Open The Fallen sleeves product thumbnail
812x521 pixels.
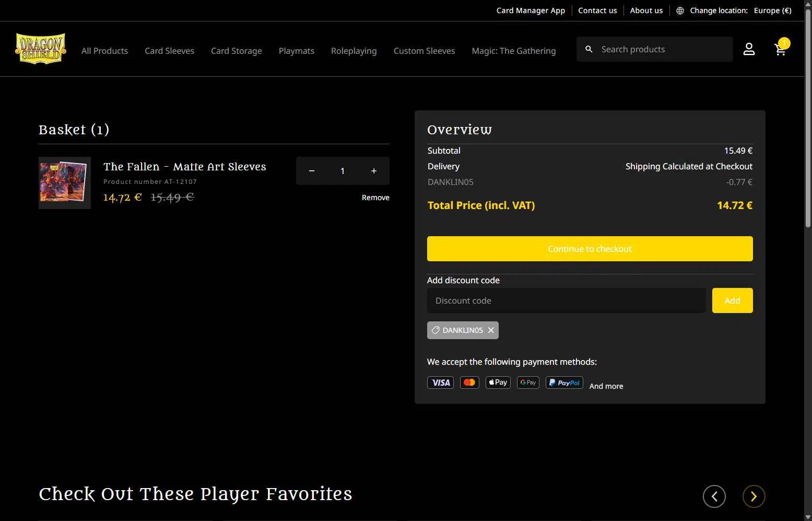(65, 183)
